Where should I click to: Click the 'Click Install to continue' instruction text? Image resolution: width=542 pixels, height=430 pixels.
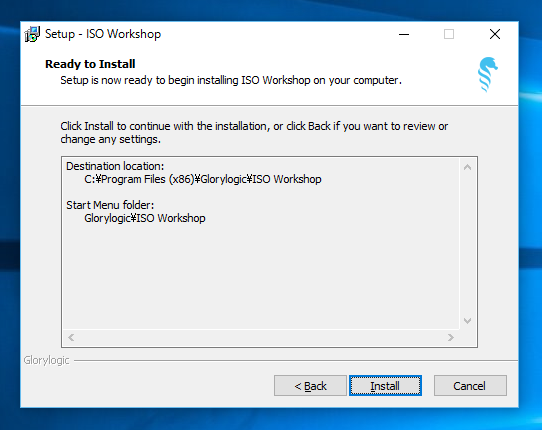click(254, 133)
